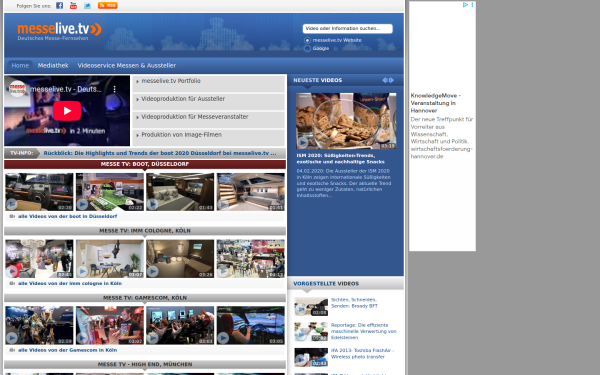The width and height of the screenshot is (600, 375).
Task: Play the boot Düsseldorf video lasting 02:22
Action: (x=110, y=192)
